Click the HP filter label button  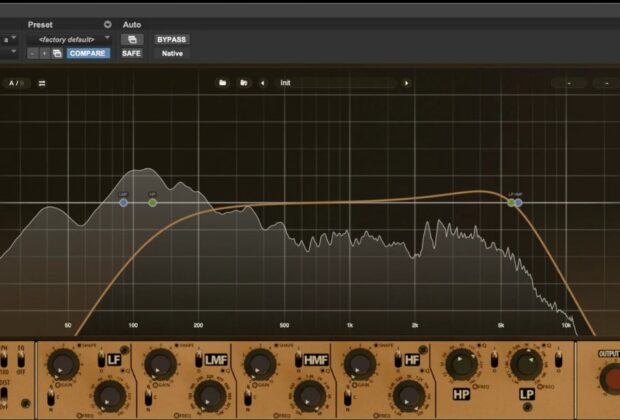click(x=461, y=394)
